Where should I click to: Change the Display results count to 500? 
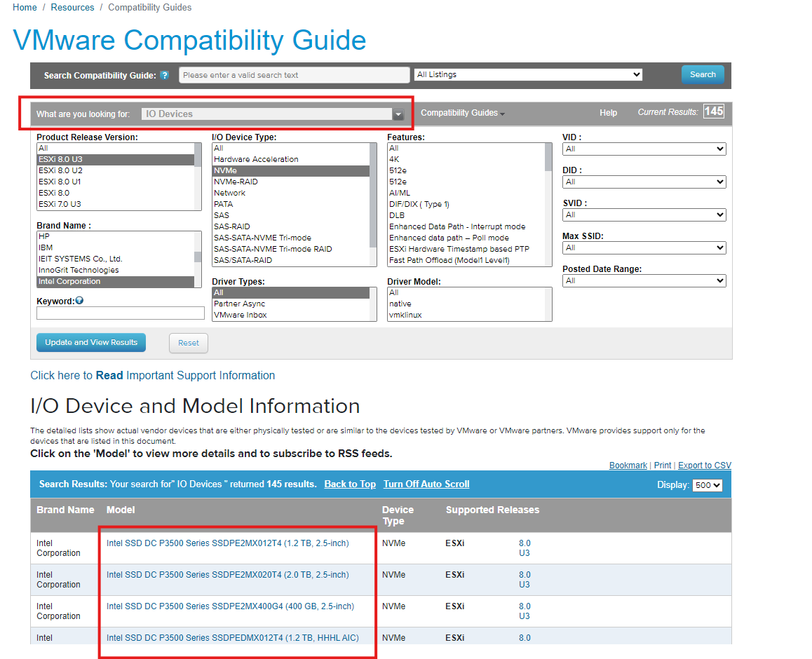click(x=708, y=484)
